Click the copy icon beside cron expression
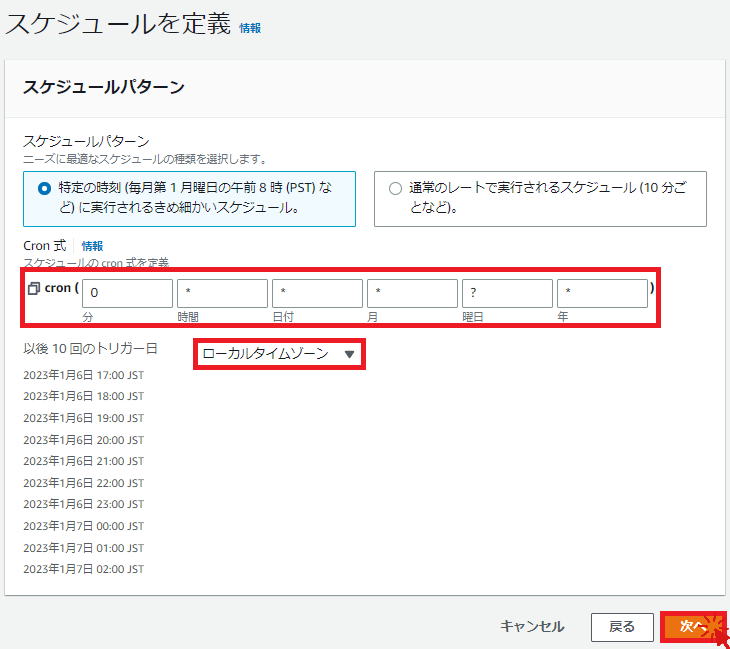This screenshot has width=730, height=649. coord(34,289)
